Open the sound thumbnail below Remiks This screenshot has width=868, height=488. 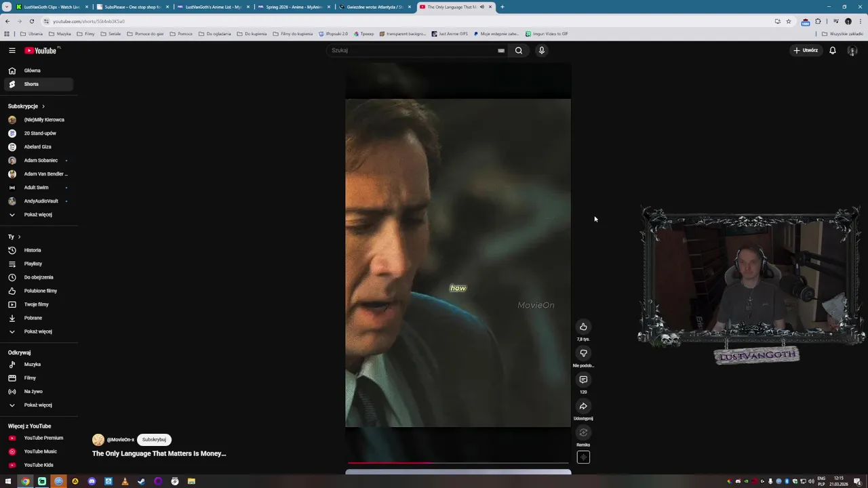click(583, 457)
